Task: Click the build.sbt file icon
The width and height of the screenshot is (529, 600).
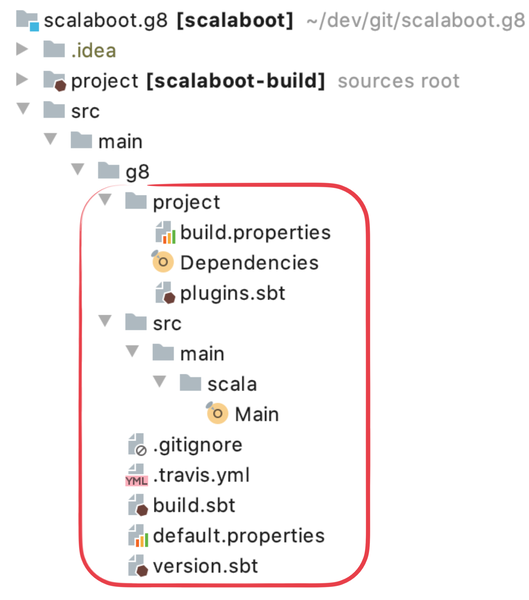Action: click(138, 505)
